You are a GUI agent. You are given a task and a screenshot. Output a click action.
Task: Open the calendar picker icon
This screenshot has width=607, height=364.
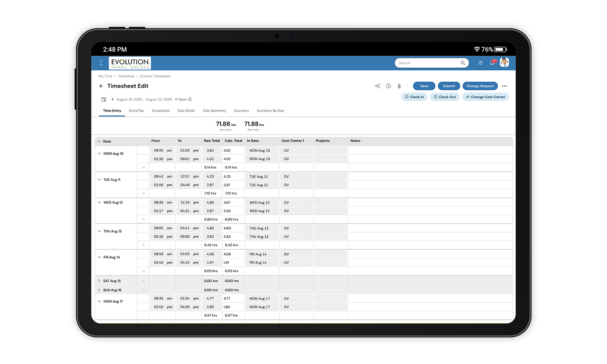point(104,99)
